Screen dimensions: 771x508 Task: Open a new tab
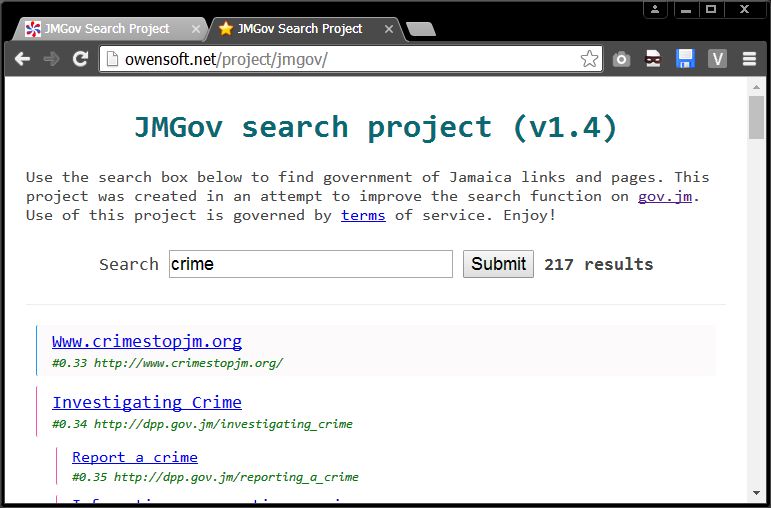(x=421, y=30)
